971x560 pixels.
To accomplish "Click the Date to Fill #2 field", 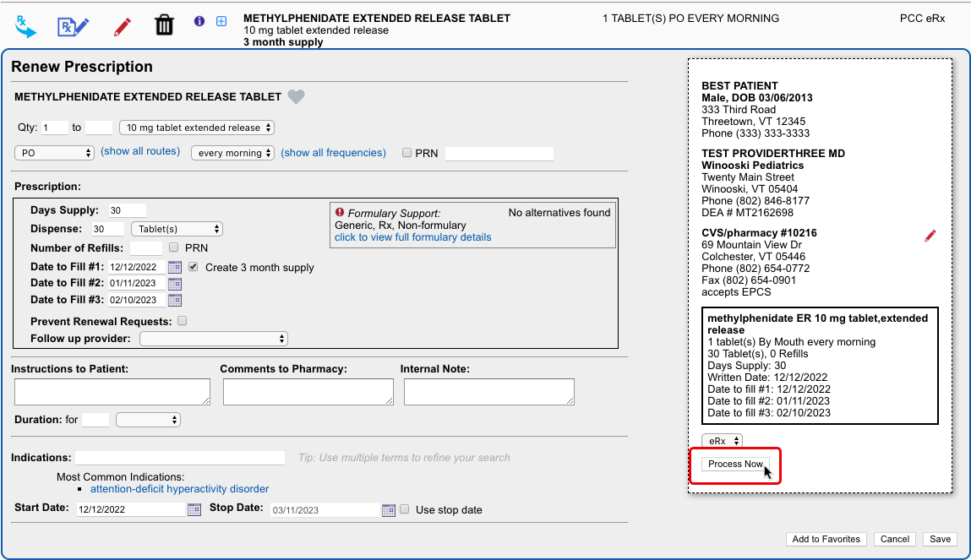I will click(x=137, y=284).
